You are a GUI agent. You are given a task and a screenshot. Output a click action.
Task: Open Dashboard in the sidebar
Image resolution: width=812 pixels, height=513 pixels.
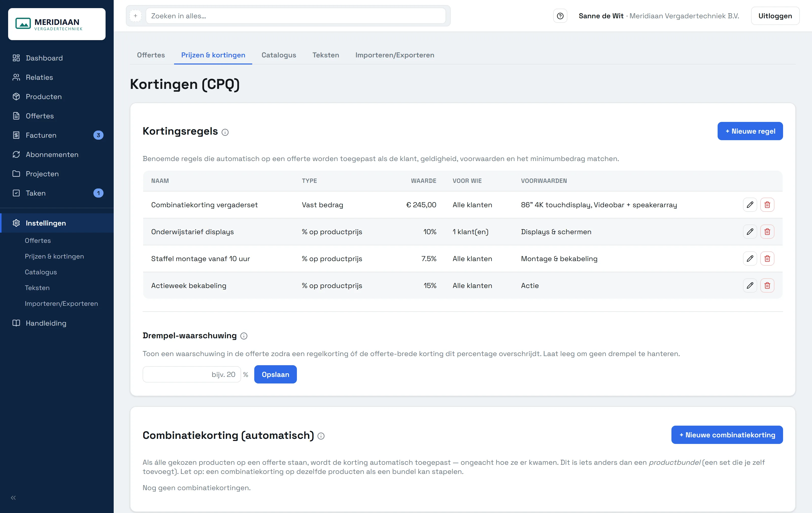coord(57,58)
